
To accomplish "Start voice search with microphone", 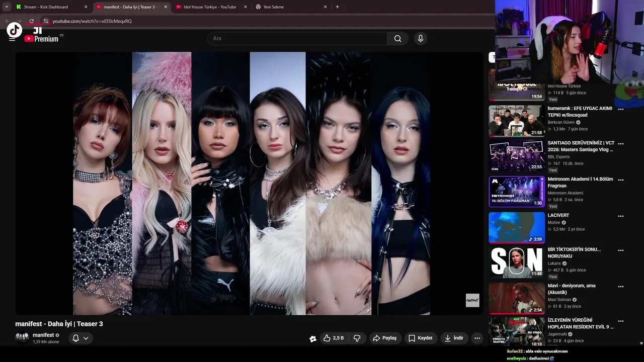I will point(421,38).
